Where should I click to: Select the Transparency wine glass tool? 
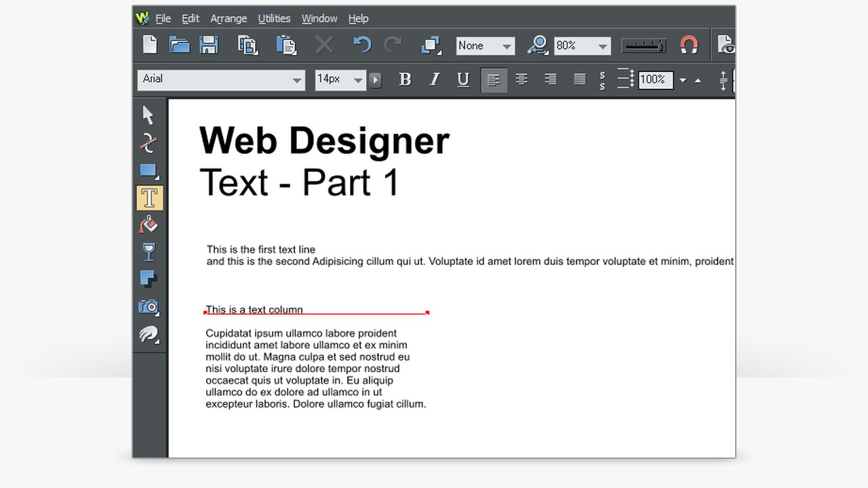pos(149,251)
